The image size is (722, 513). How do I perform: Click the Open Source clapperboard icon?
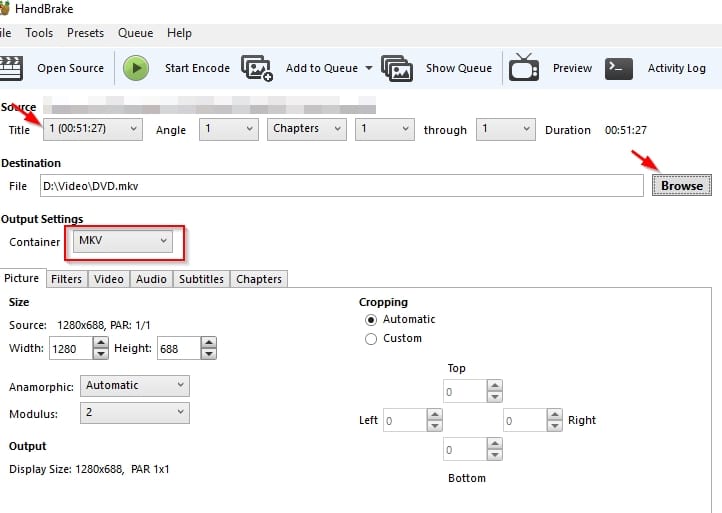click(x=11, y=68)
